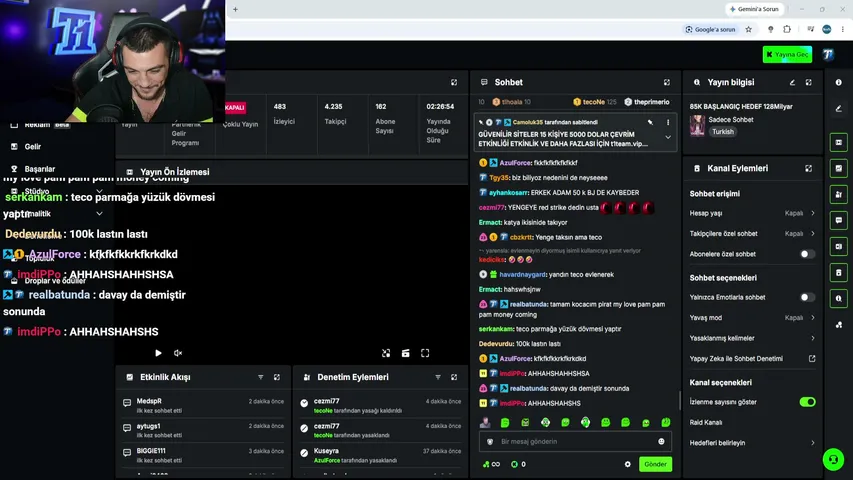Open the Etkinlik Akışı filter dropdown
Viewport: 853px width, 480px height.
point(261,377)
